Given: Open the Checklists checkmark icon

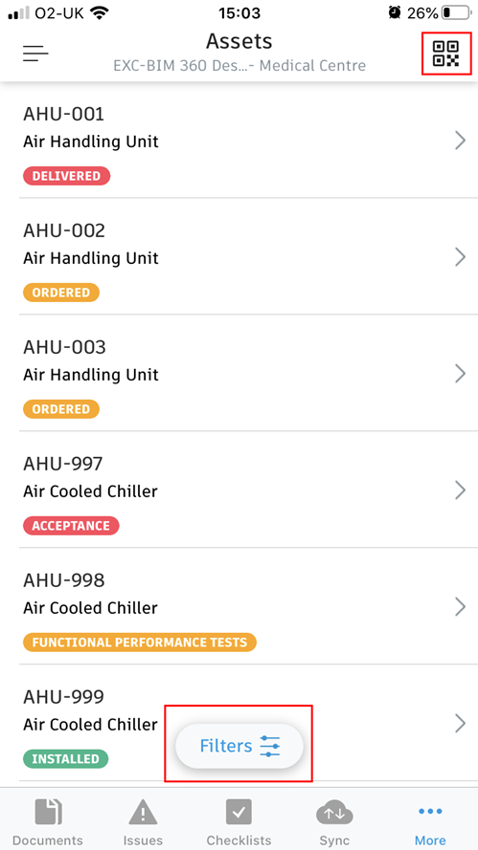Looking at the screenshot, I should (238, 814).
